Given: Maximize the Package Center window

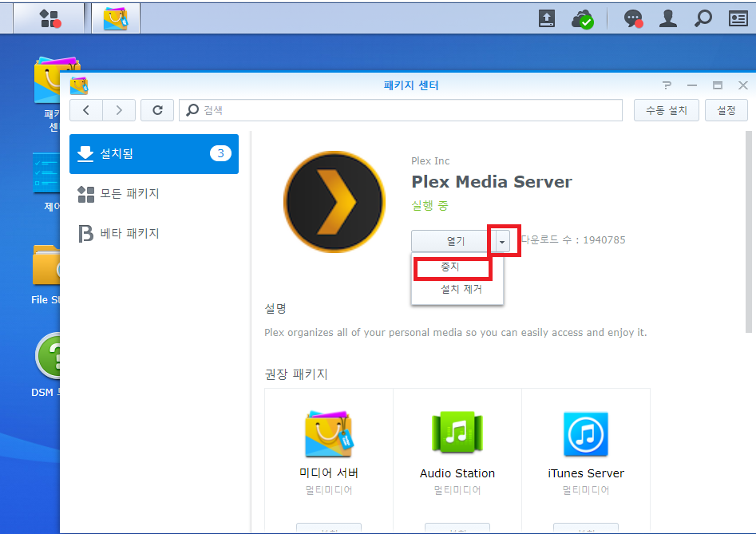Looking at the screenshot, I should tap(718, 85).
